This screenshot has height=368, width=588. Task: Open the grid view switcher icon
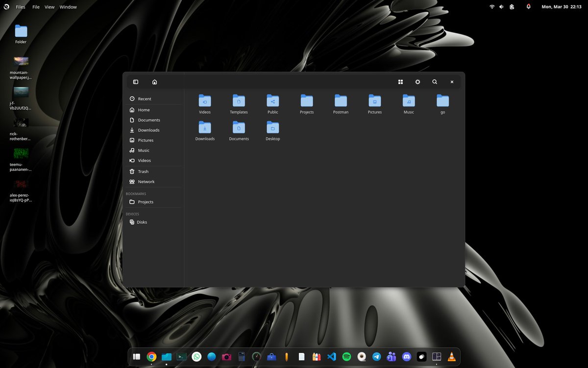pyautogui.click(x=400, y=81)
